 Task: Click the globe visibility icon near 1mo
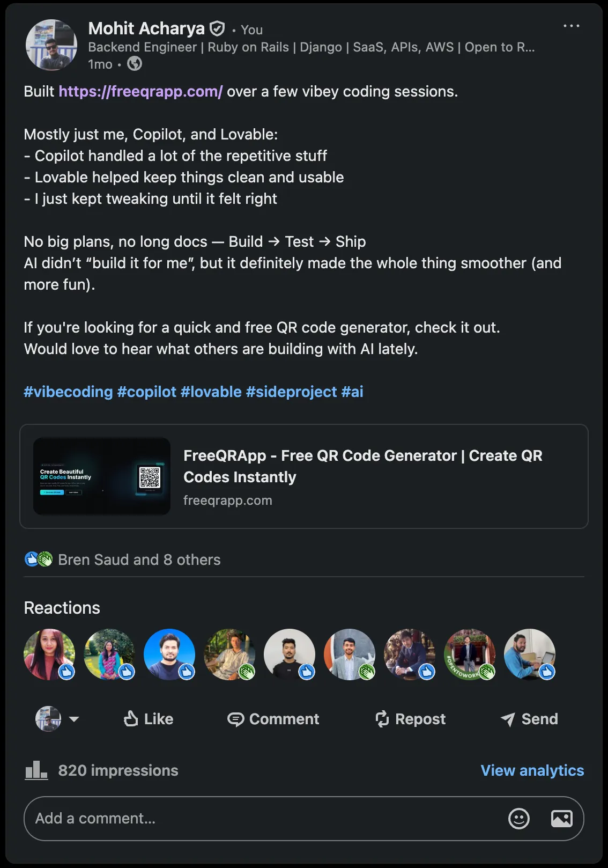pyautogui.click(x=135, y=64)
